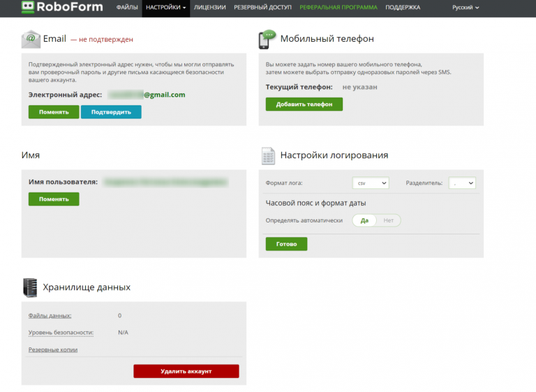Viewport: 536px width, 392px height.
Task: Open the Файлы данных link
Action: click(x=50, y=315)
